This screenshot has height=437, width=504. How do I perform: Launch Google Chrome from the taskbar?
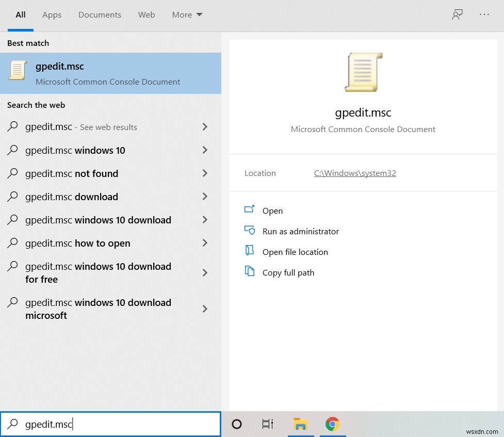click(x=332, y=424)
